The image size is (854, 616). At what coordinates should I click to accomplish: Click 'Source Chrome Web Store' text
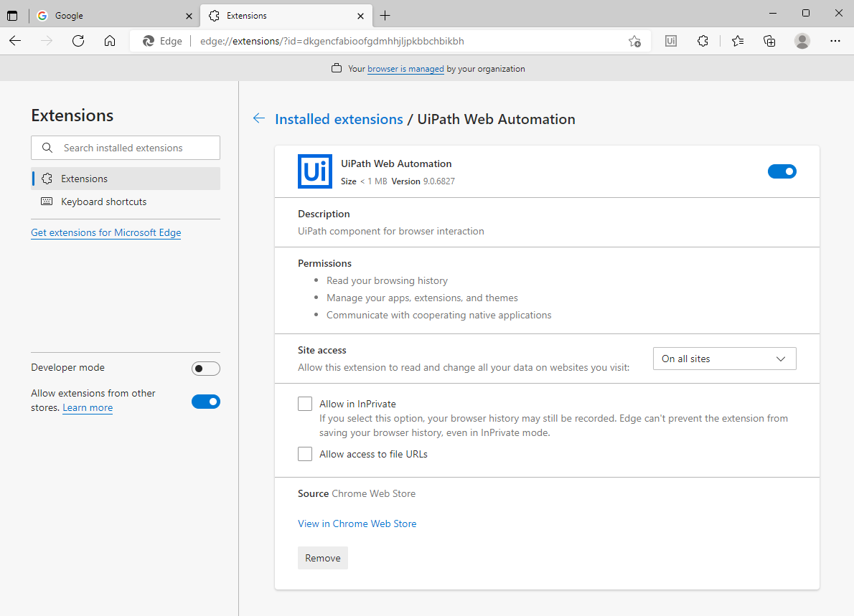357,493
